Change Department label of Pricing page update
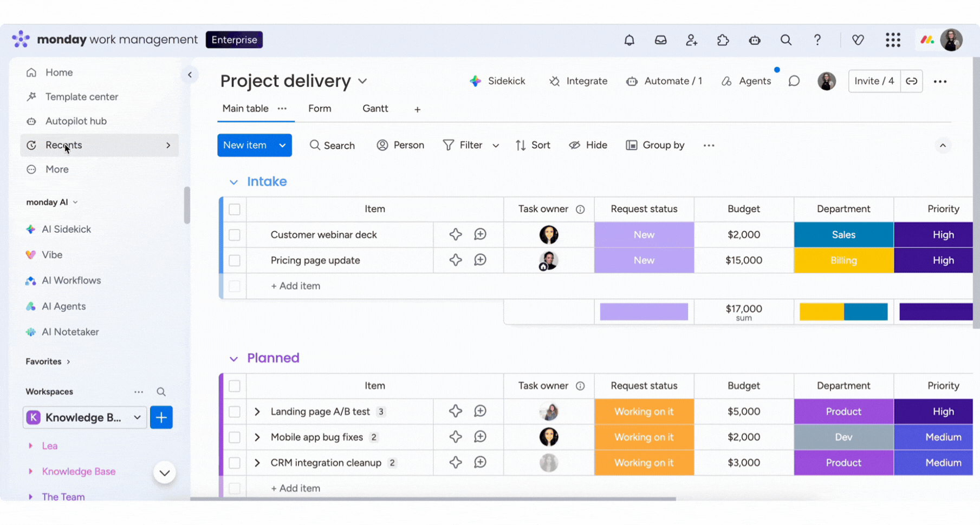The height and width of the screenshot is (525, 980). coord(843,260)
